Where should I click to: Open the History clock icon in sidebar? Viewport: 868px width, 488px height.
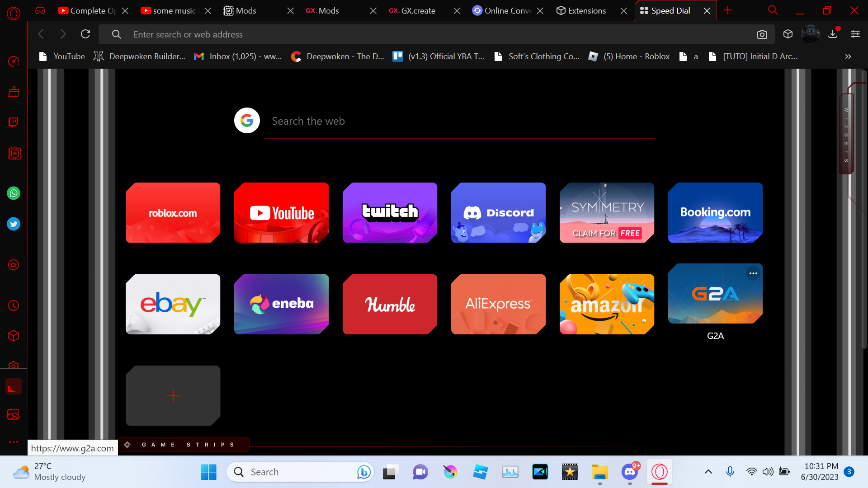[14, 306]
